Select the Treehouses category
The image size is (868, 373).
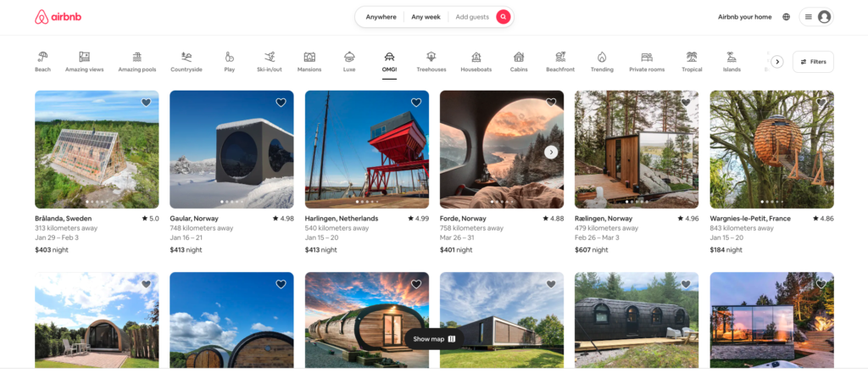[431, 61]
